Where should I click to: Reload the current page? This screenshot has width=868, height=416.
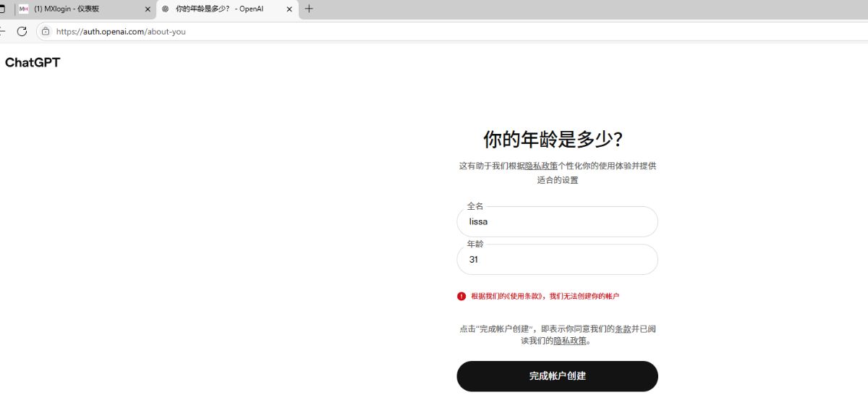(x=22, y=31)
